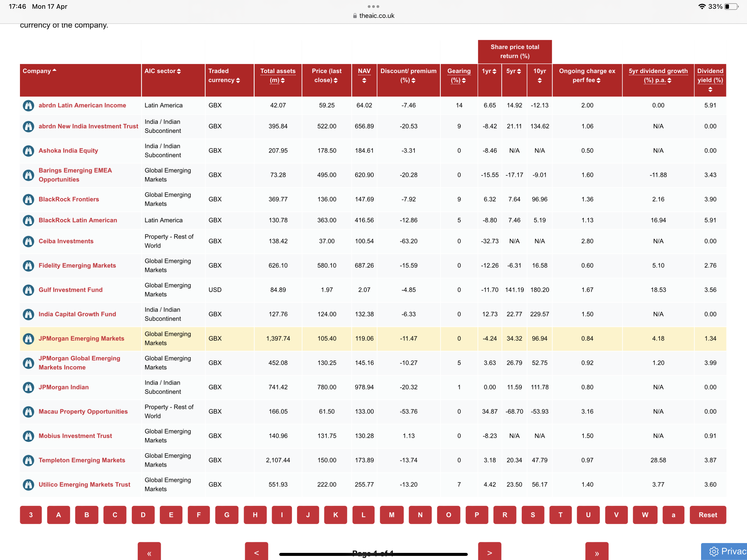This screenshot has height=560, width=747.
Task: Click binoculars icon beside Ceiba Investments
Action: pos(28,241)
